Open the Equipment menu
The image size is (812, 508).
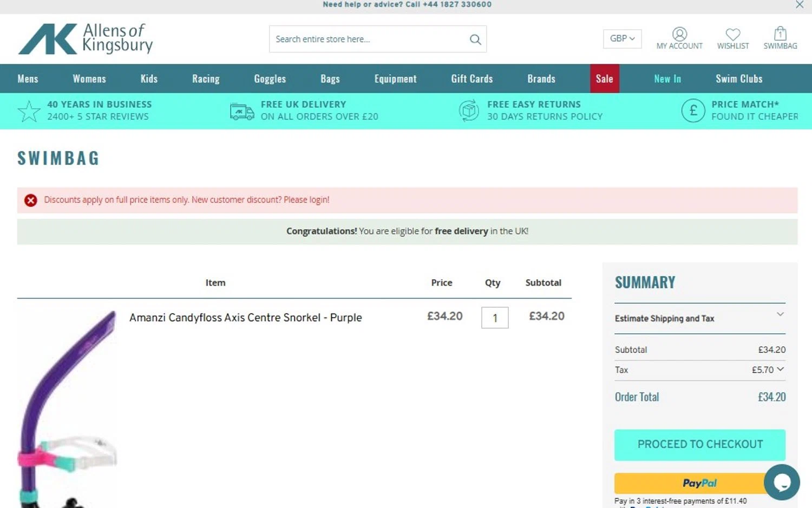click(396, 79)
